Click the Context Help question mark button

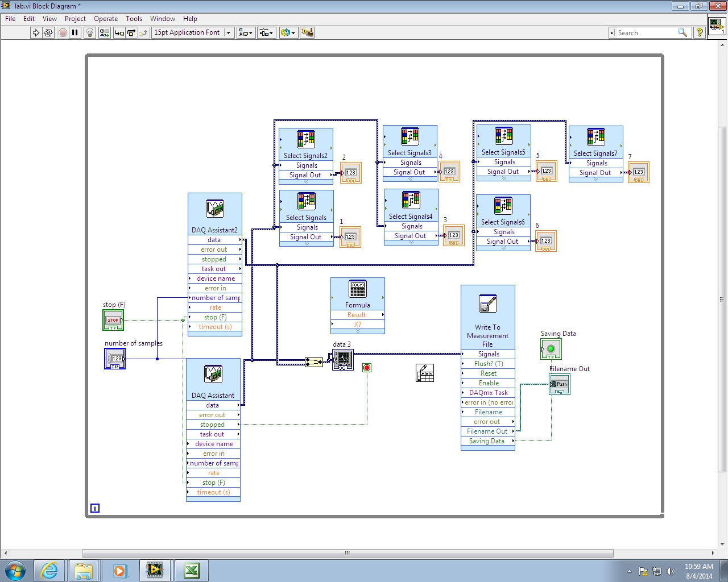(700, 33)
